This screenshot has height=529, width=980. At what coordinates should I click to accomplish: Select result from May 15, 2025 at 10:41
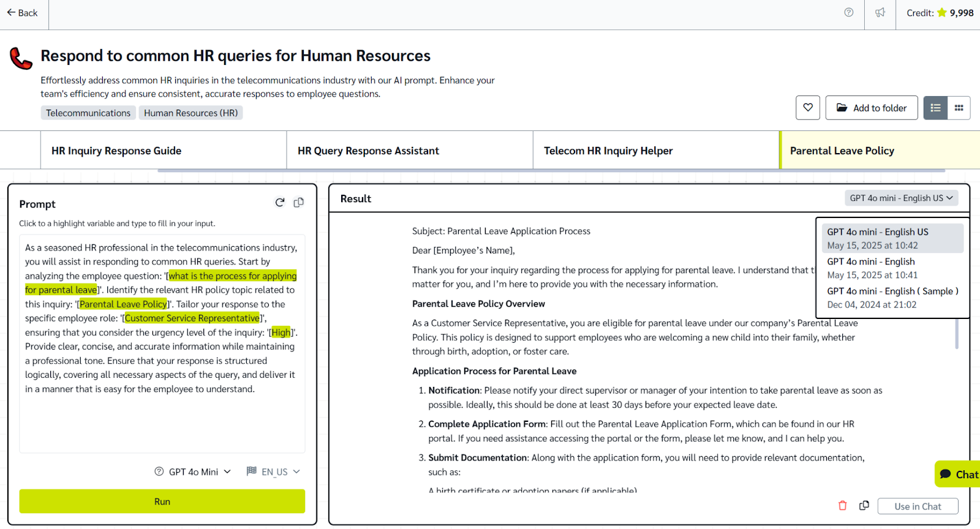point(892,268)
